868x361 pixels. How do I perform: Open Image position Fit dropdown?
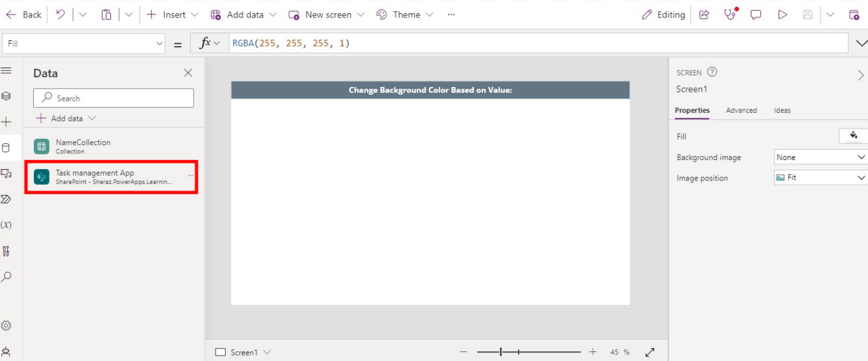(x=821, y=178)
